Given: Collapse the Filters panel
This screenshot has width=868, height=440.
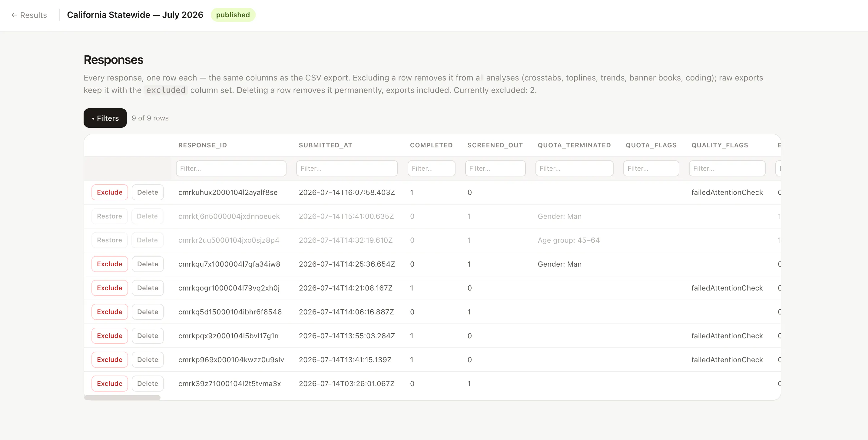Looking at the screenshot, I should (x=105, y=118).
